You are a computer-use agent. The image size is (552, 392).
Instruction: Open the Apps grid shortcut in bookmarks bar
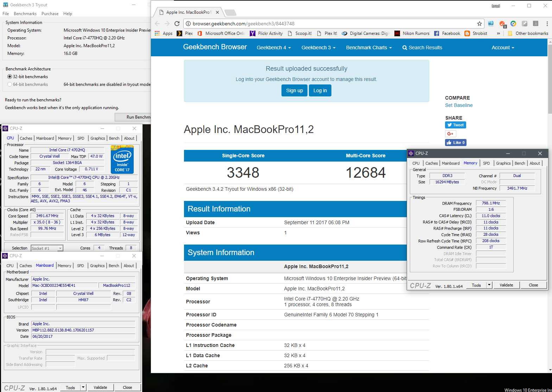point(164,33)
